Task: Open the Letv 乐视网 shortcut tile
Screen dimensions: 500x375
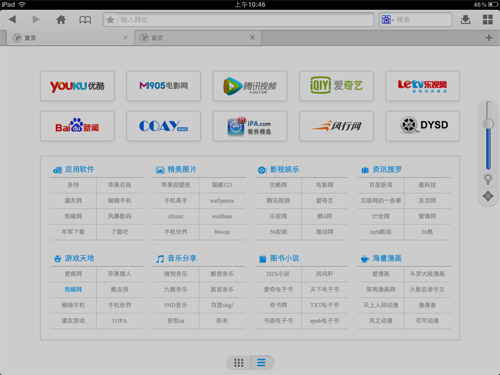Action: click(x=422, y=86)
